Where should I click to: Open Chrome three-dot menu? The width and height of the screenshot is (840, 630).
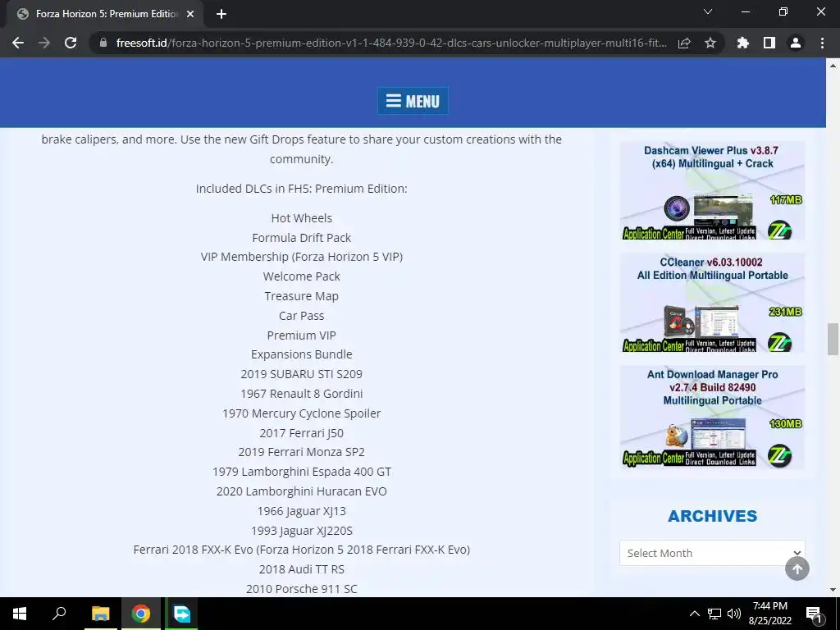(822, 43)
